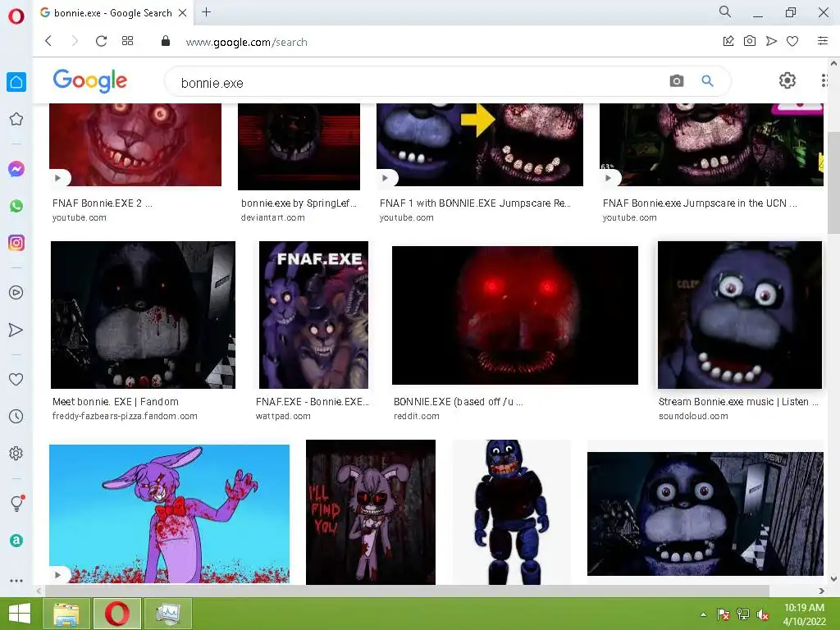Screen dimensions: 840x630
Task: Go to Google homepage logo
Action: (90, 81)
